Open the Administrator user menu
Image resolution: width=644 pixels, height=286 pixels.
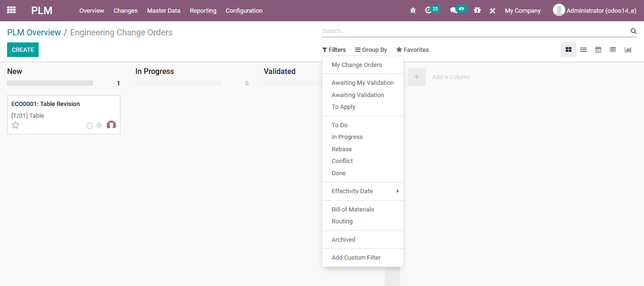click(594, 10)
